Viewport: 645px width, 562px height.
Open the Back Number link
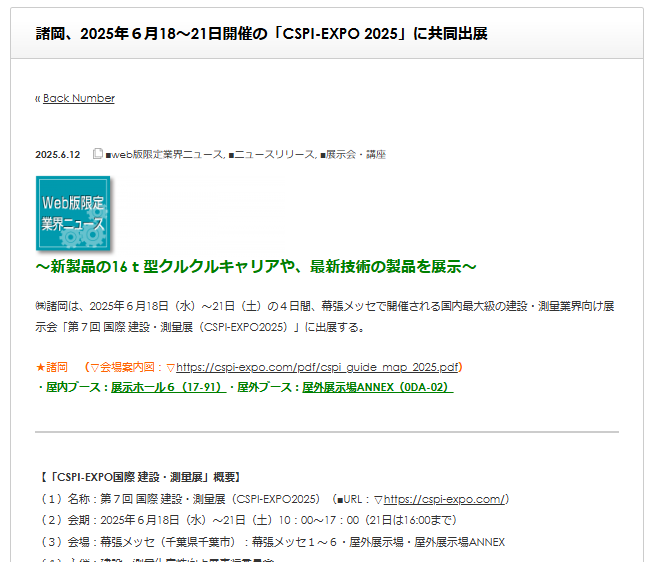pos(79,98)
